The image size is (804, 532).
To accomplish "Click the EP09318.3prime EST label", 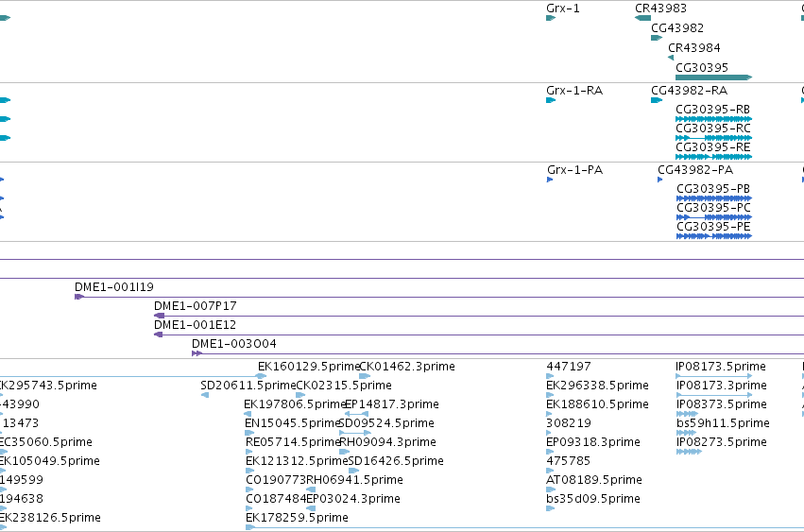I will 593,442.
